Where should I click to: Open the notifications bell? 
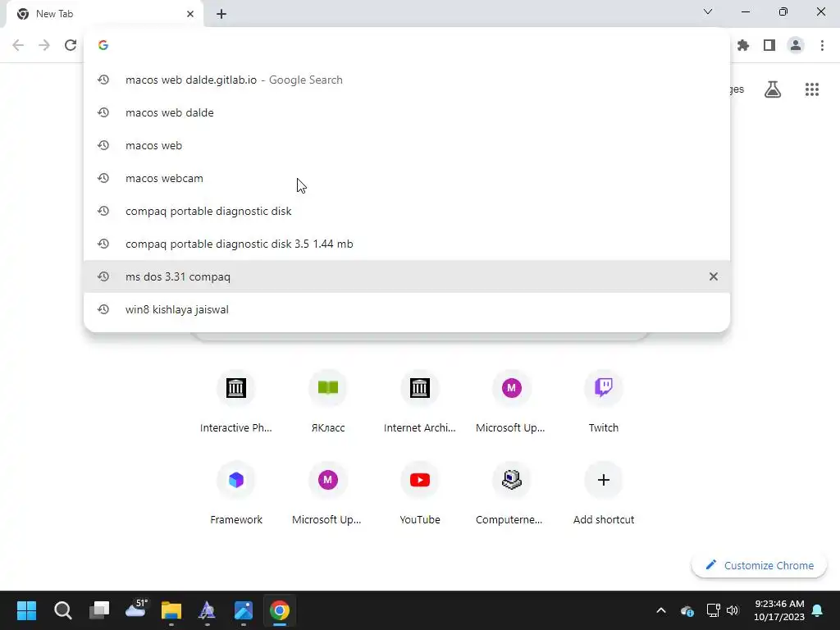point(818,610)
